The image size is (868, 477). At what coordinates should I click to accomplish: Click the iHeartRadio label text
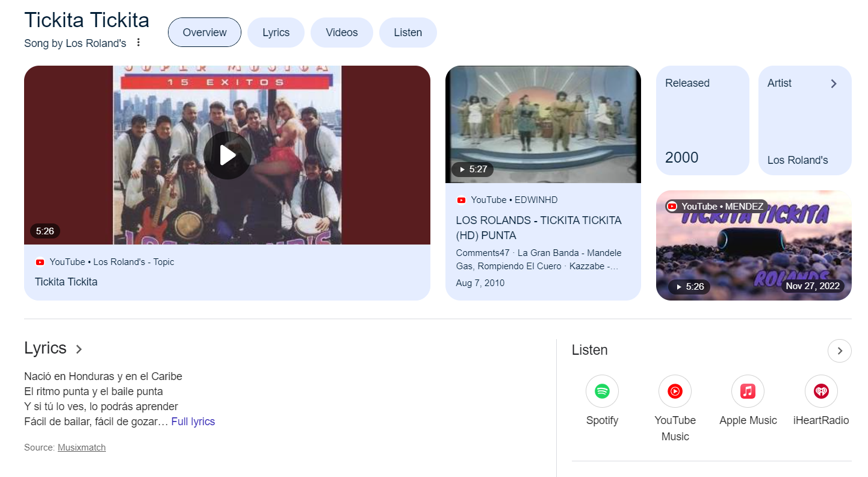pos(821,420)
